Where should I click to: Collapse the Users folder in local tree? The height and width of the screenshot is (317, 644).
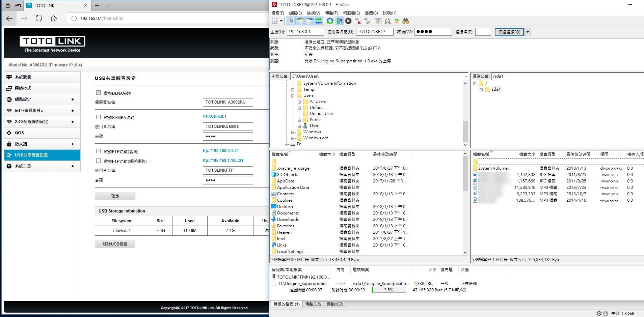(x=293, y=96)
